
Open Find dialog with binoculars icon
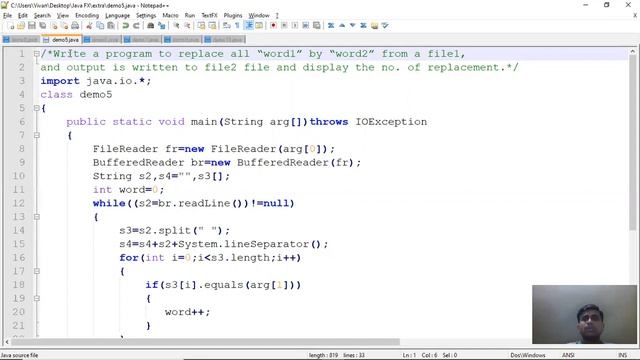151,26
